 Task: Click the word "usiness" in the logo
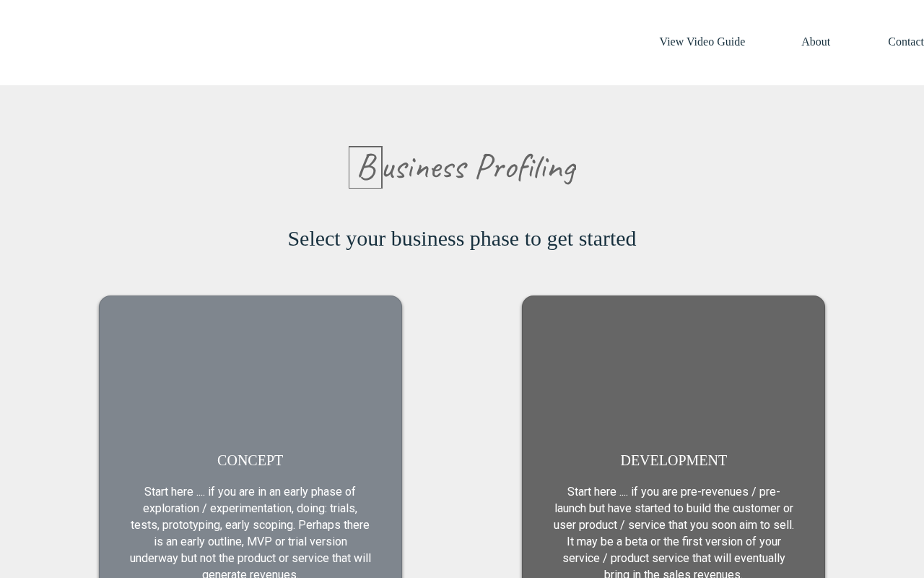(x=424, y=168)
